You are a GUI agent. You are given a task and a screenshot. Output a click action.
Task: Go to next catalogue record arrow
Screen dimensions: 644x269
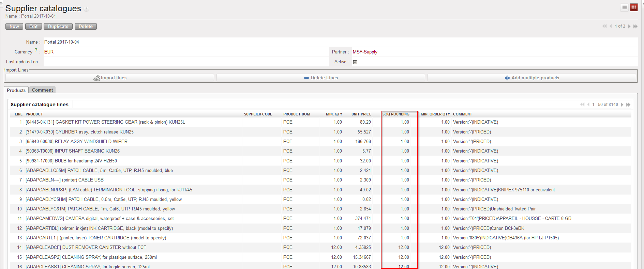coord(629,26)
